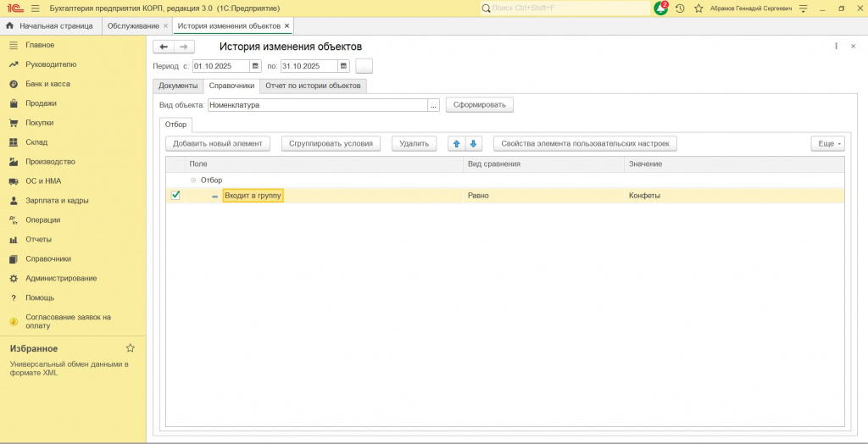
Task: Switch to the Документы tab
Action: 178,86
